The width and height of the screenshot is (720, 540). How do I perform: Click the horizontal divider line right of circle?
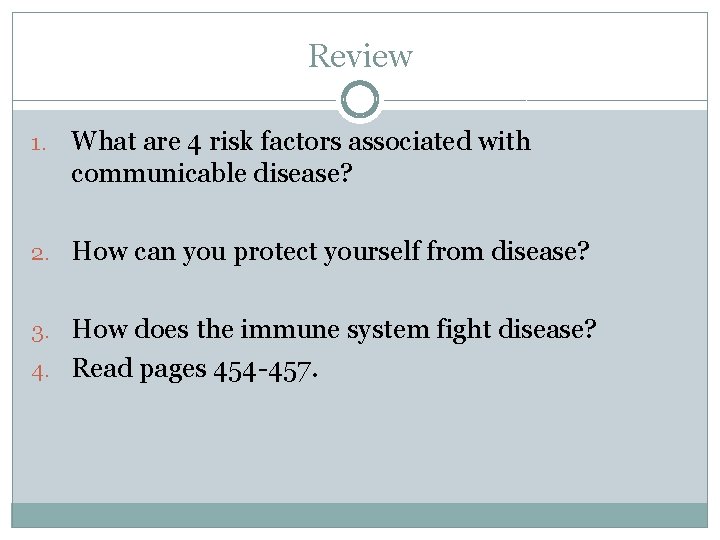point(545,101)
